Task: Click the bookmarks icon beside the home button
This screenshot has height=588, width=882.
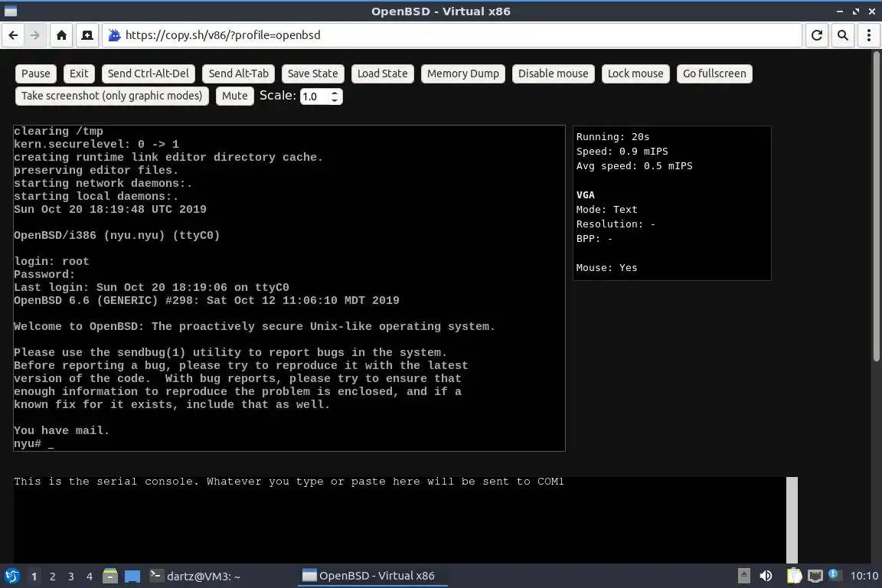Action: [x=87, y=35]
